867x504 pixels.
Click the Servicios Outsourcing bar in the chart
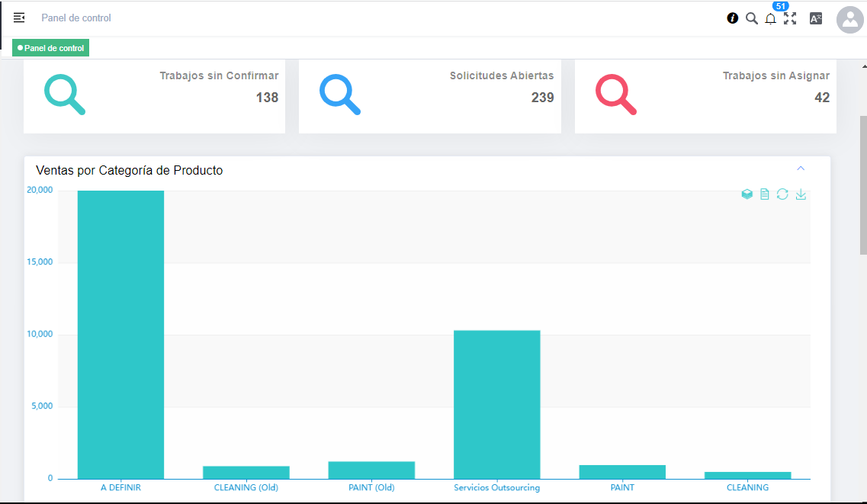(496, 404)
